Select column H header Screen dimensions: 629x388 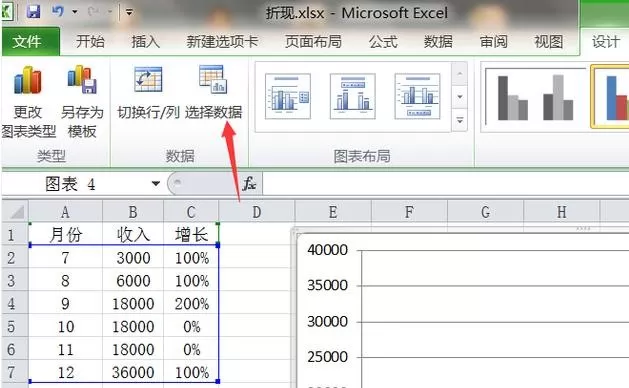click(x=561, y=211)
